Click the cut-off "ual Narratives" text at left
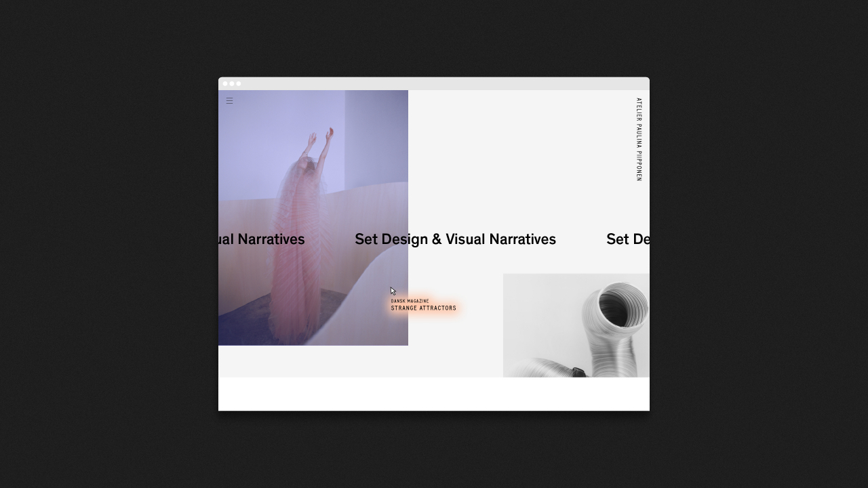 [x=262, y=239]
